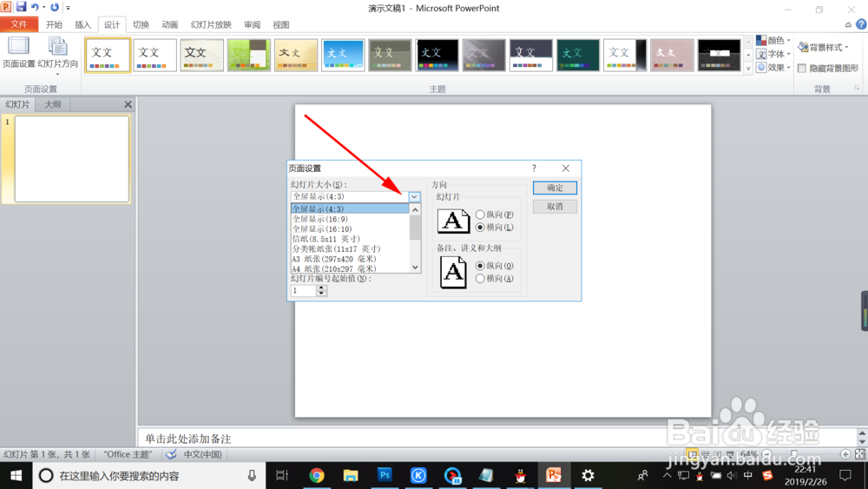Select slide 1 thumbnail
The image size is (868, 489).
(x=72, y=159)
